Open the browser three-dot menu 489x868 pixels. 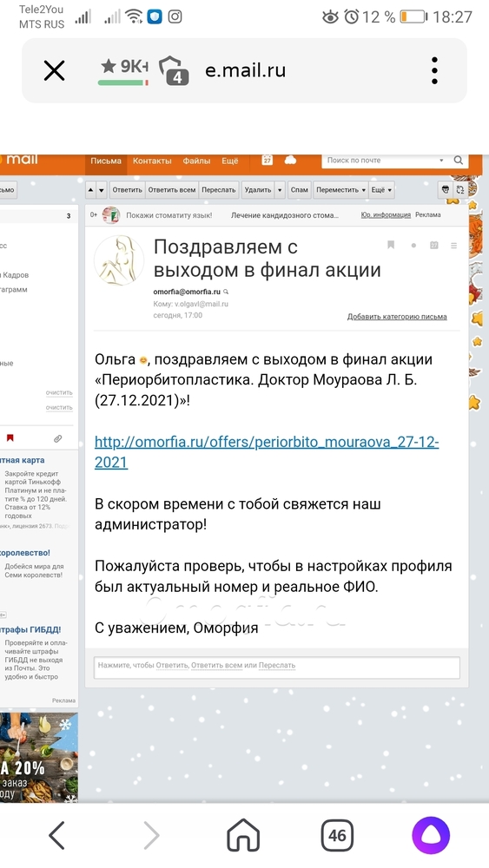[x=435, y=71]
